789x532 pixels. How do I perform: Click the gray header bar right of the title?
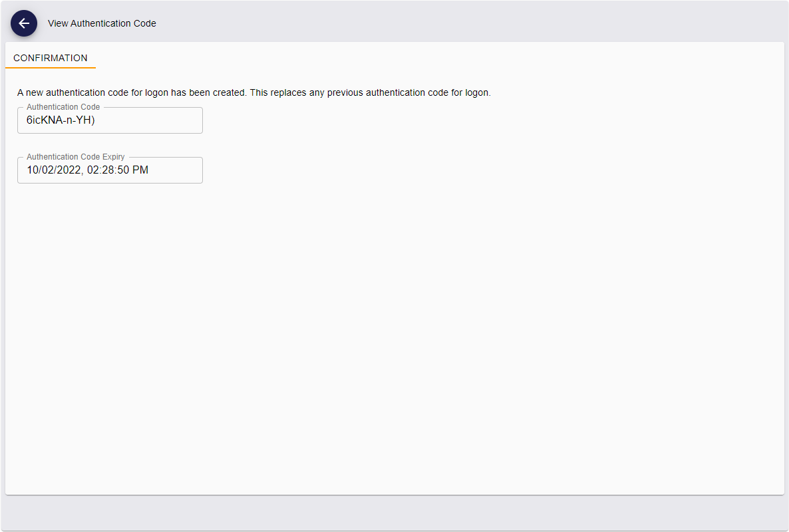tap(466, 23)
